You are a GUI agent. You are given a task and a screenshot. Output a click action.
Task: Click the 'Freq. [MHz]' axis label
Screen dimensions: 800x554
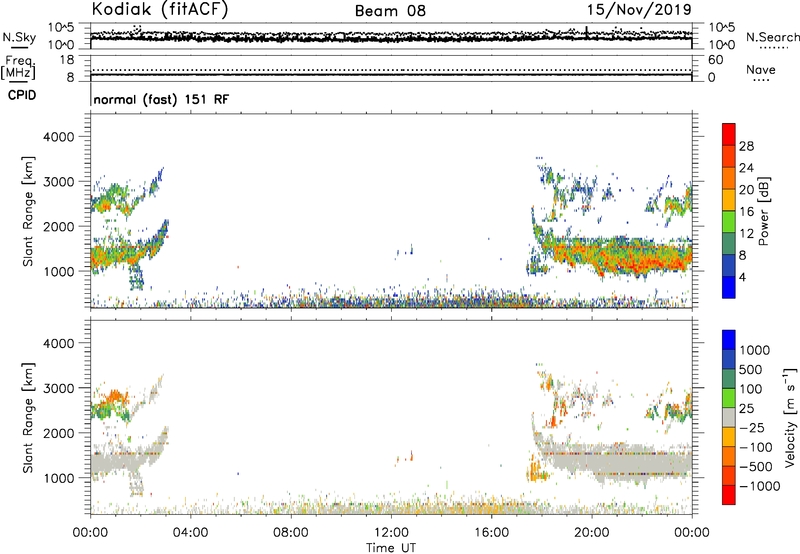click(x=18, y=67)
